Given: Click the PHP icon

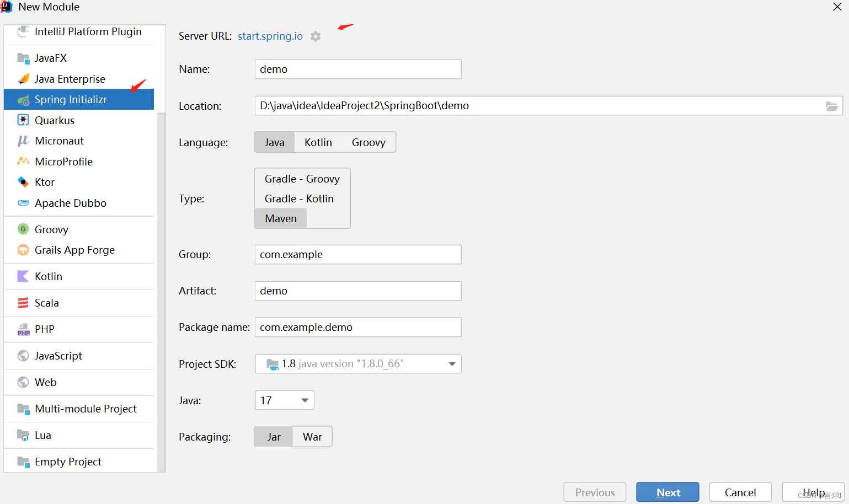Looking at the screenshot, I should tap(23, 329).
